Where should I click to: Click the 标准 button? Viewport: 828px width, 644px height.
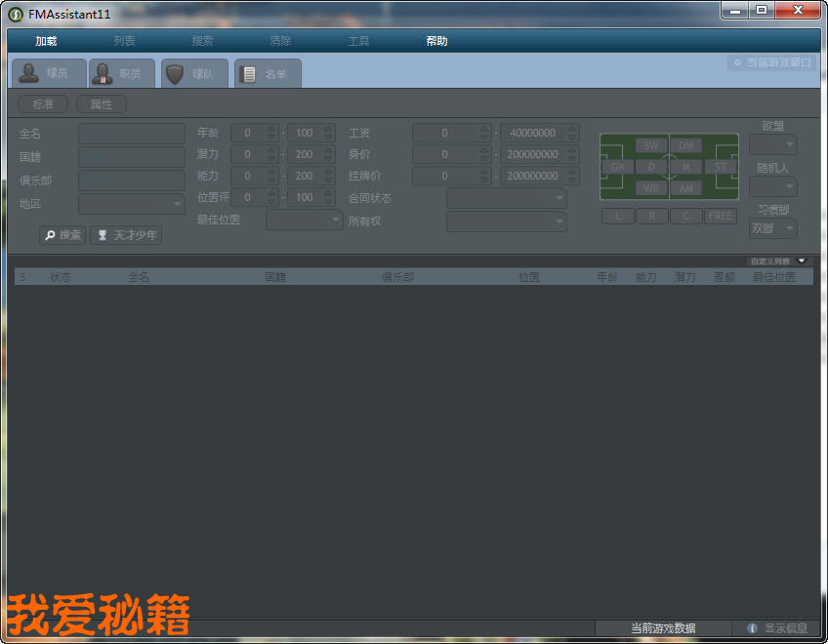coord(43,104)
